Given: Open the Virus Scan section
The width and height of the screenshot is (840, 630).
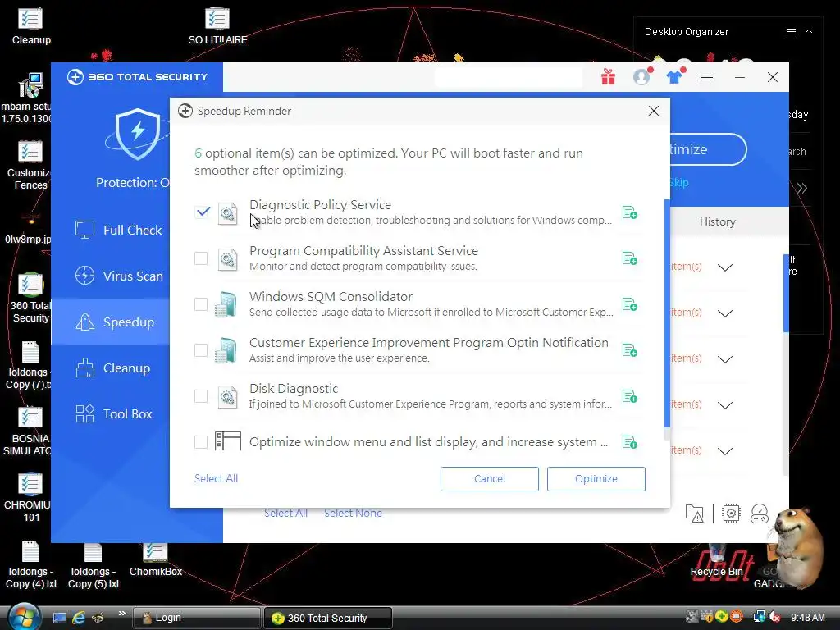Looking at the screenshot, I should pos(118,276).
